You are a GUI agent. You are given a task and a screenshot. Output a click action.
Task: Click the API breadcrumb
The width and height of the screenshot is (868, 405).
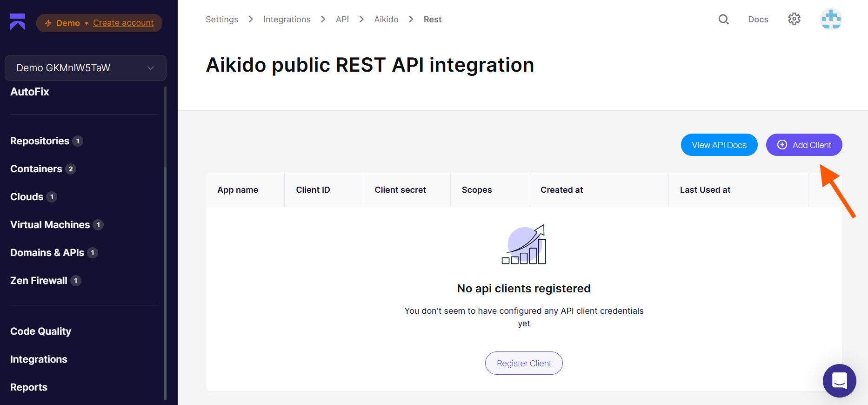342,20
